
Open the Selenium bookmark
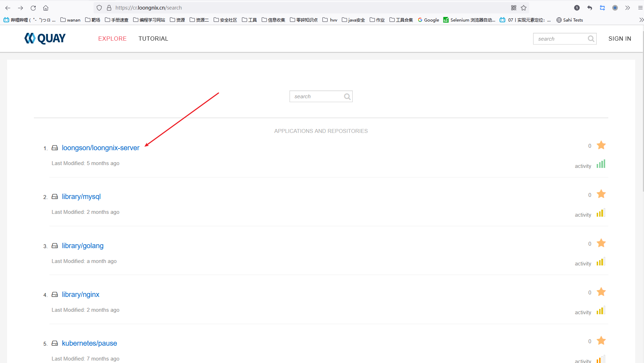[469, 20]
